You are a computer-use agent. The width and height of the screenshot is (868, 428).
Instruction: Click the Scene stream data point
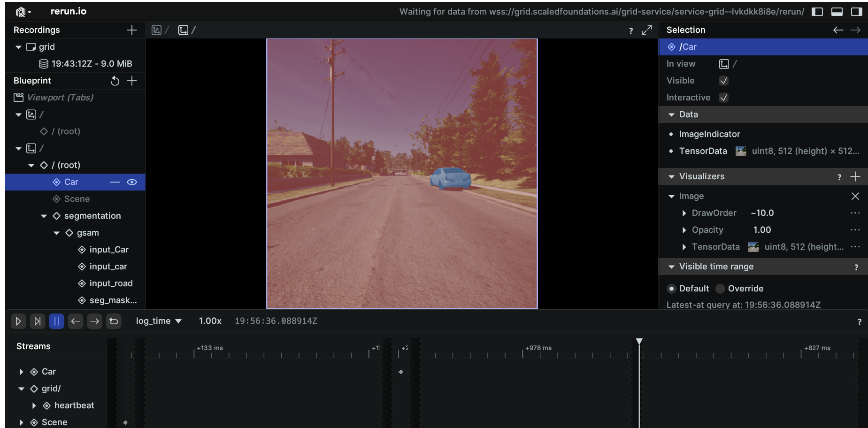click(125, 422)
